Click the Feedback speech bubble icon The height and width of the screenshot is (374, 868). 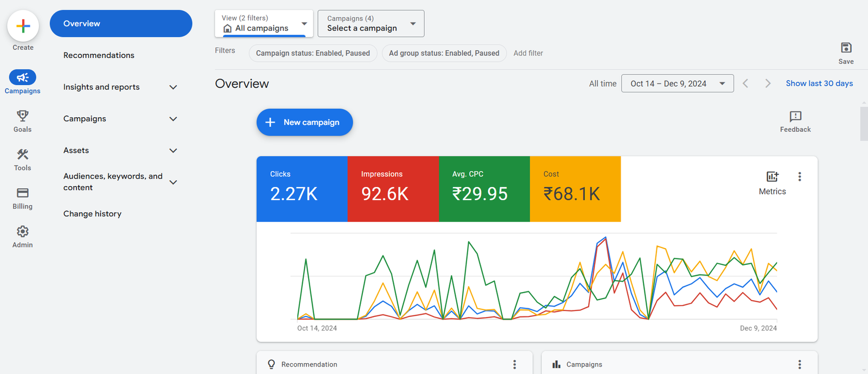(795, 116)
